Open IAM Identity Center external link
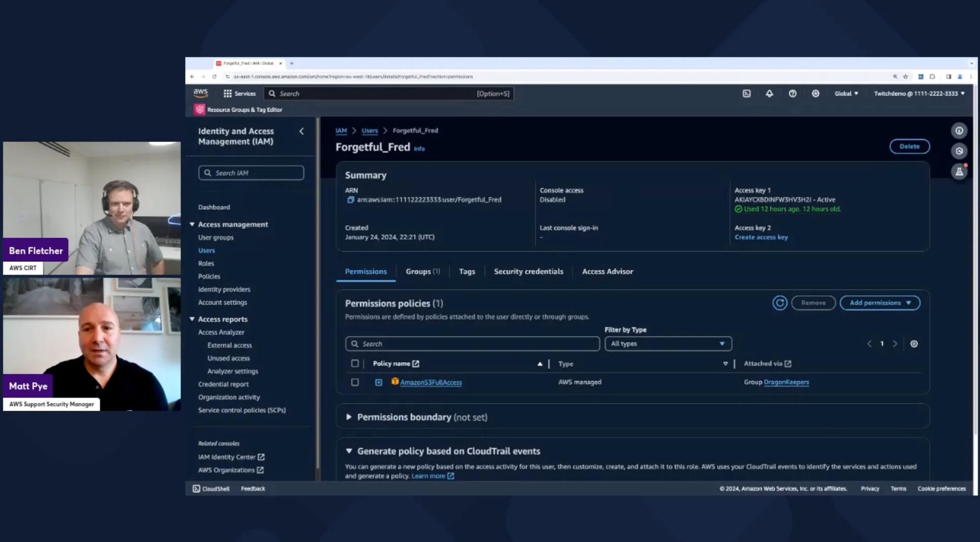The width and height of the screenshot is (980, 542). (231, 457)
